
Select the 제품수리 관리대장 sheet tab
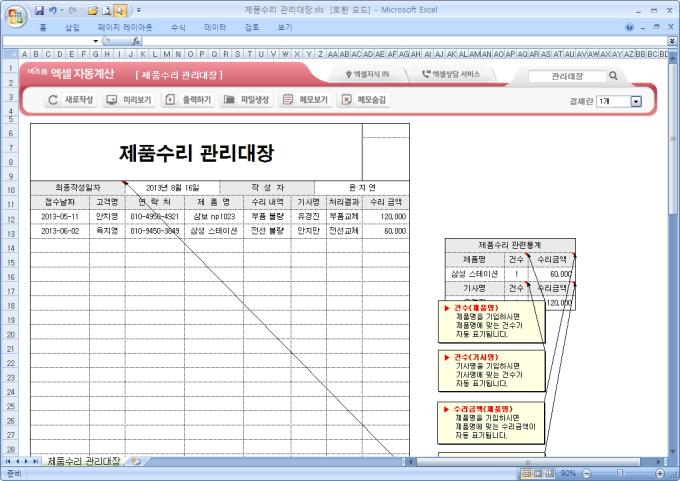click(x=83, y=461)
